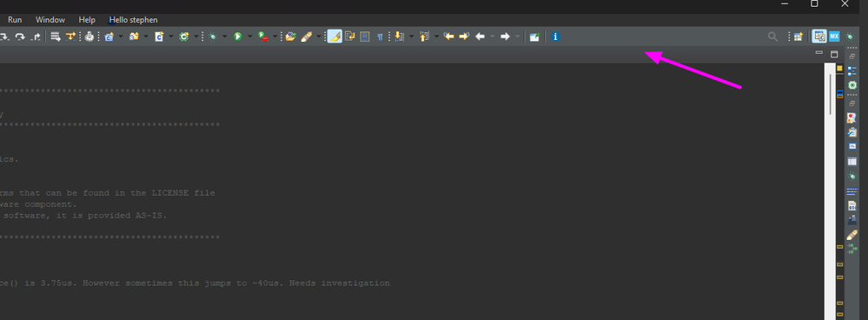Open the Hello stephen menu
Screen dimensions: 868x320
[134, 19]
